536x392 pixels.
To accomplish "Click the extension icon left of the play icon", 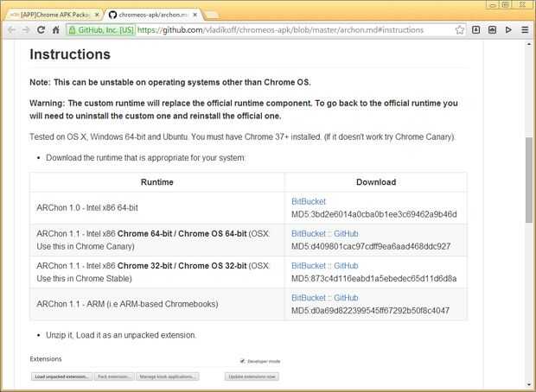I will (x=492, y=30).
